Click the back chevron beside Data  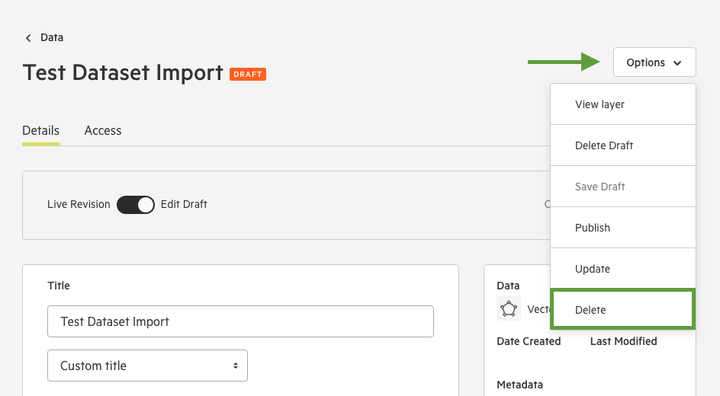pos(28,38)
